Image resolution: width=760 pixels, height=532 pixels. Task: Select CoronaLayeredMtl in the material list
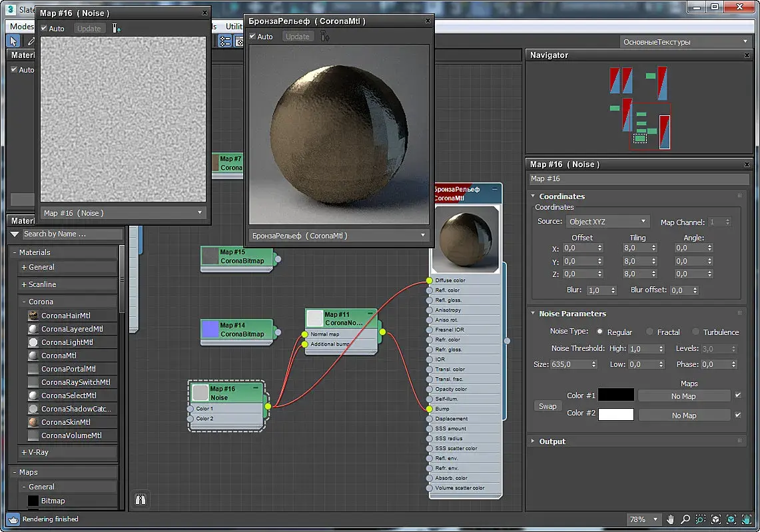pyautogui.click(x=72, y=328)
